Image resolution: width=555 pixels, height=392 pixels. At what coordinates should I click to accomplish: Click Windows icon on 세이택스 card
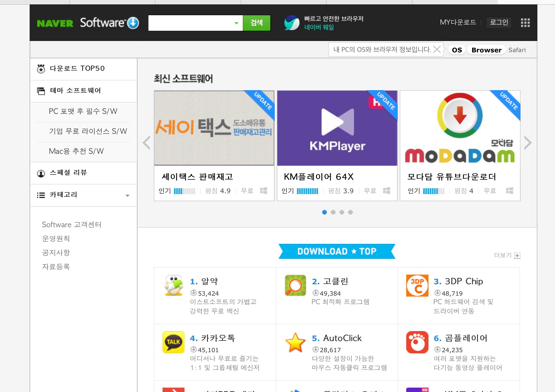(264, 191)
